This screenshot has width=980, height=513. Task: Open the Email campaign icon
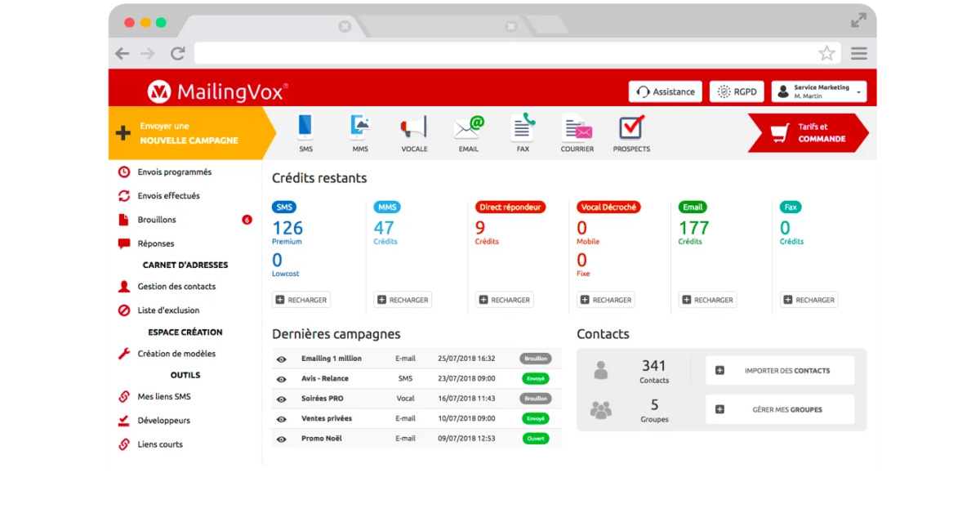pyautogui.click(x=469, y=127)
